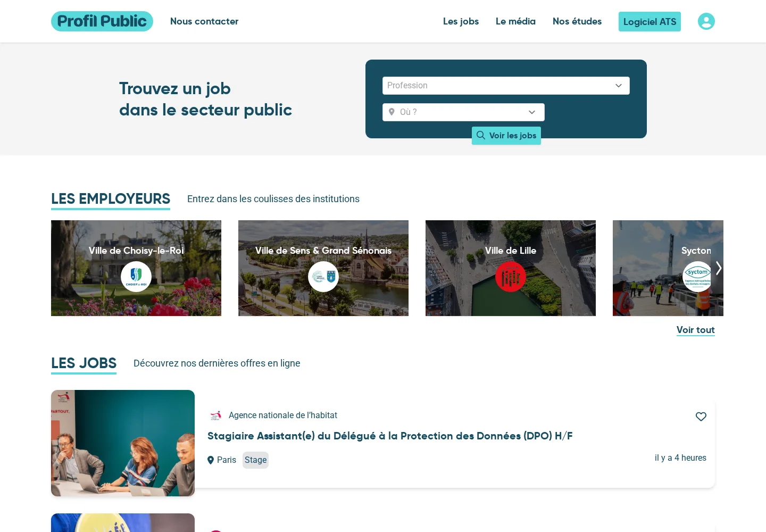Click Agence nationale de l'habitat employer name
Viewport: 766px width, 532px height.
(283, 415)
